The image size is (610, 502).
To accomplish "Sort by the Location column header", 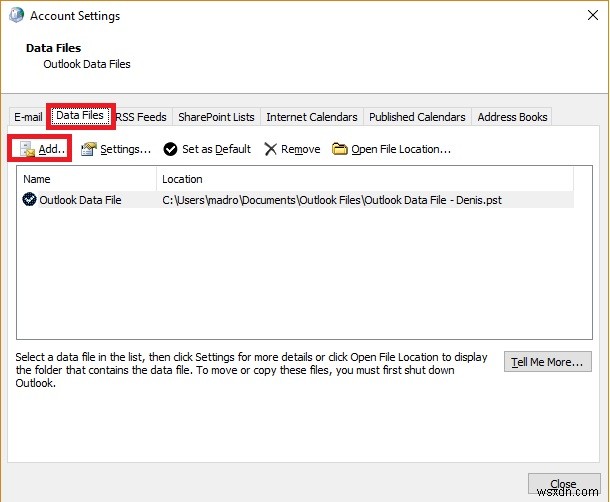I will point(365,179).
